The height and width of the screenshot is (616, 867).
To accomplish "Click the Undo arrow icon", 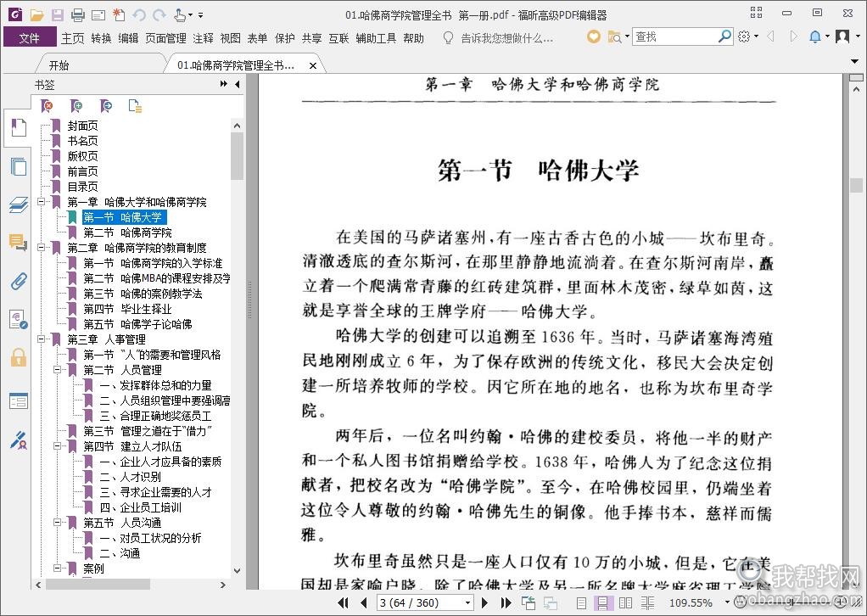I will coord(139,15).
